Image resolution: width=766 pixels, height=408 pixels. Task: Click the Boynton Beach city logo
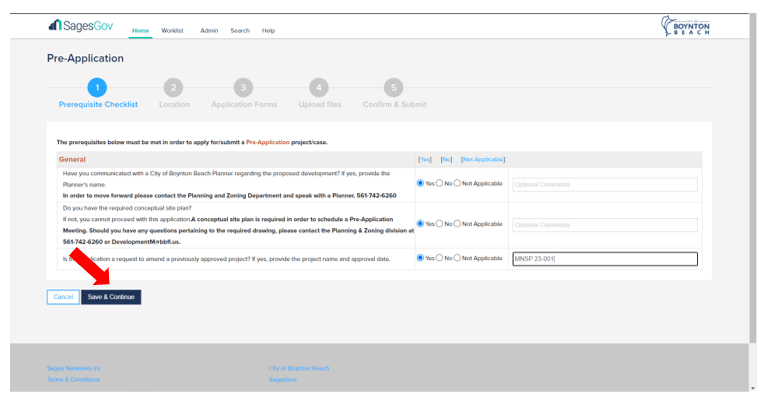(686, 27)
